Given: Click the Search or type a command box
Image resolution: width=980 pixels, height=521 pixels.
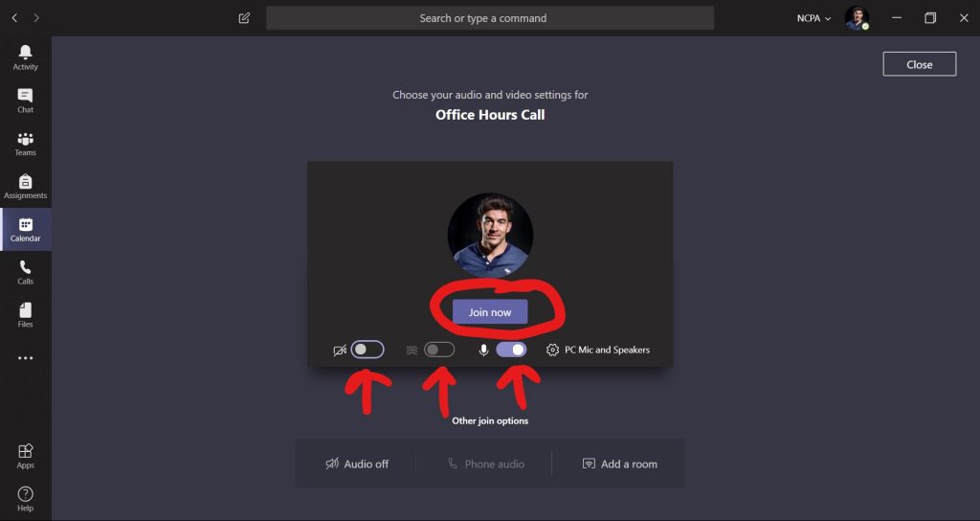Looking at the screenshot, I should [490, 18].
